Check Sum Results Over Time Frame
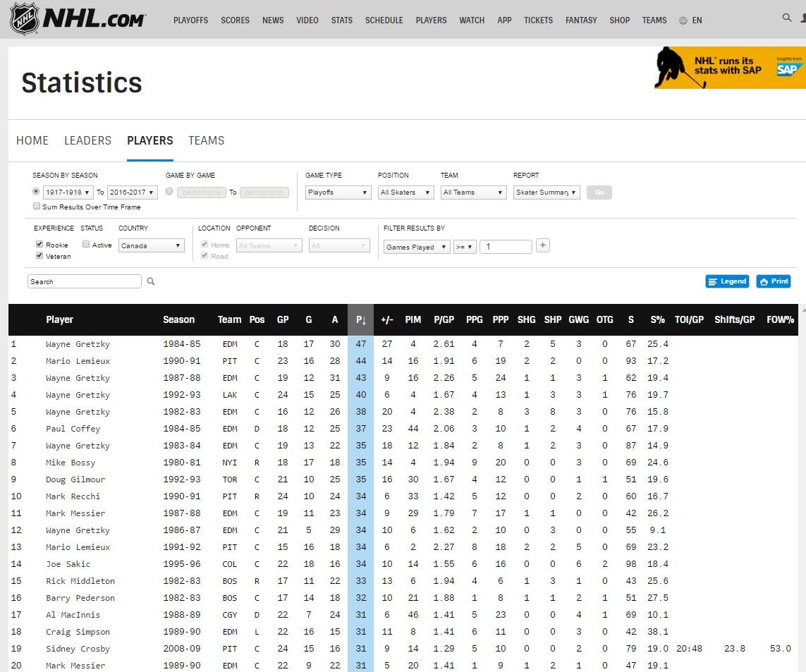 point(36,205)
